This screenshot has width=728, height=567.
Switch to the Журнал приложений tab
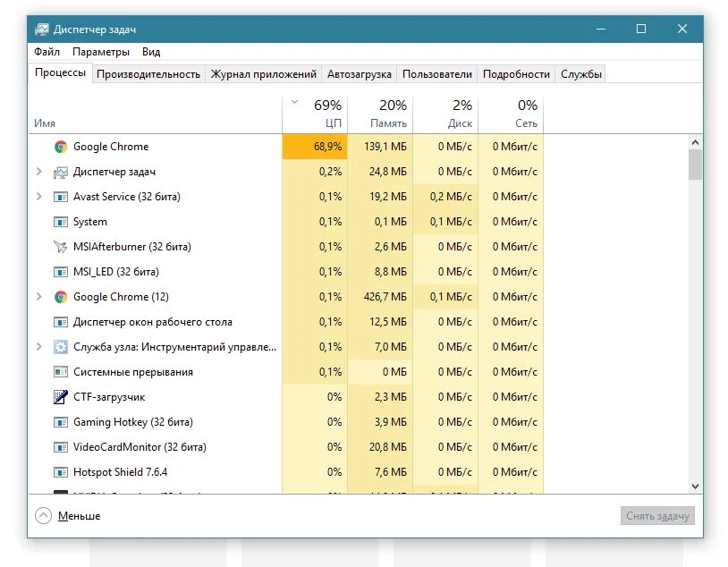(263, 74)
